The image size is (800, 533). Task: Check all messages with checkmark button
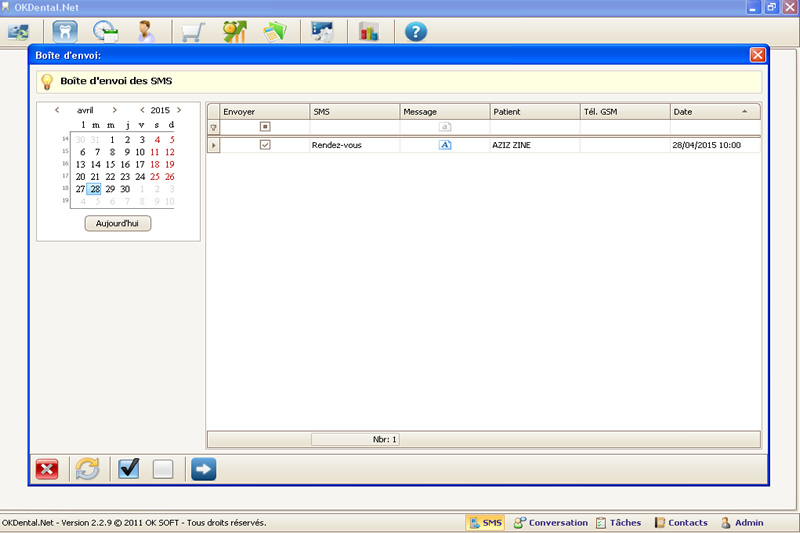(x=129, y=469)
